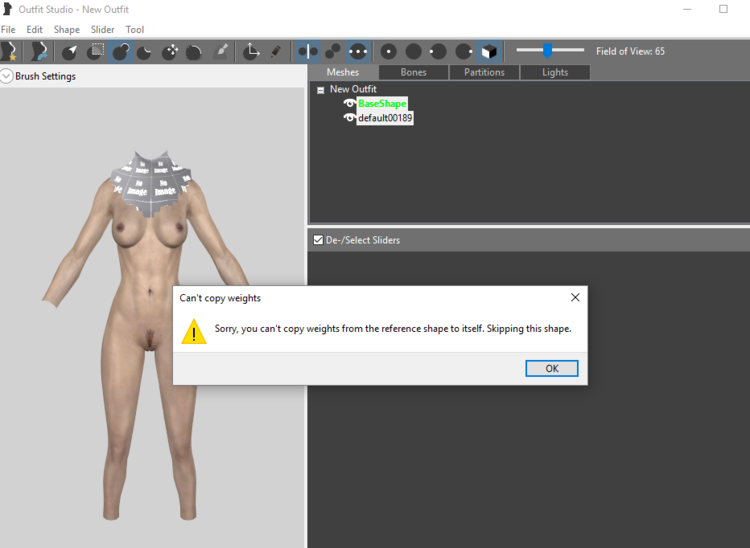
Task: Expand the Brush Settings panel
Action: [x=6, y=76]
